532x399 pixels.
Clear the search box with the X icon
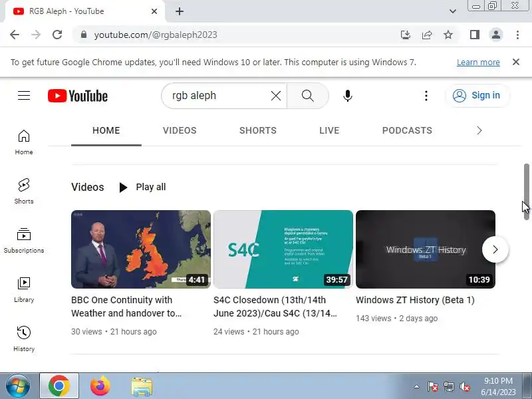276,96
